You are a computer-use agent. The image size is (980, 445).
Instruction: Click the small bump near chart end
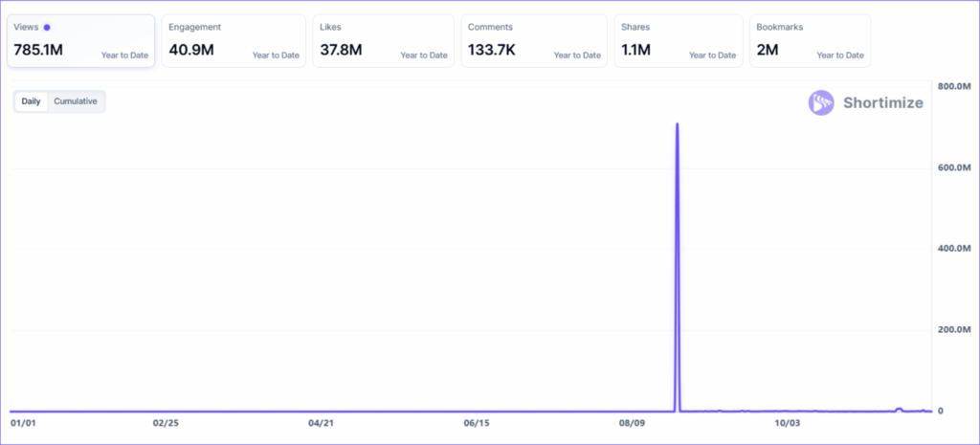(x=899, y=409)
